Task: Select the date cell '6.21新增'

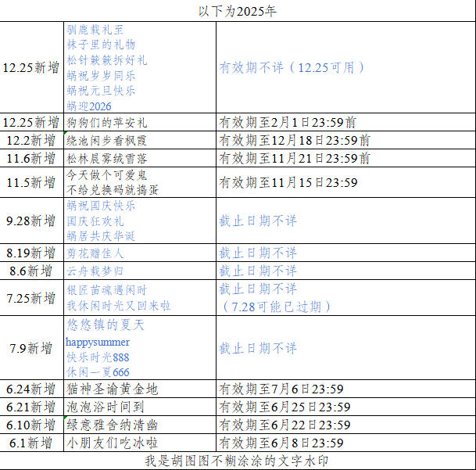Action: point(31,407)
